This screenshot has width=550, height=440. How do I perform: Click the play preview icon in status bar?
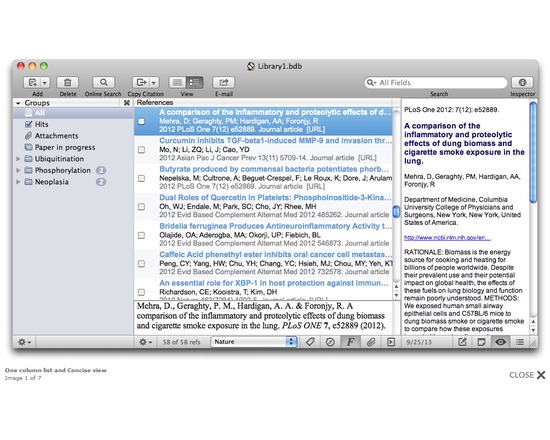point(391,342)
